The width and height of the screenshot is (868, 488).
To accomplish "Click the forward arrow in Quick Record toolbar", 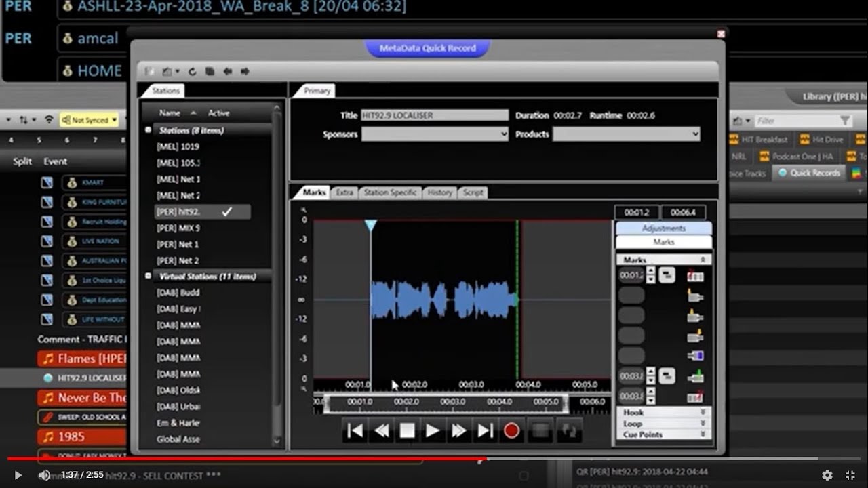I will click(x=245, y=71).
